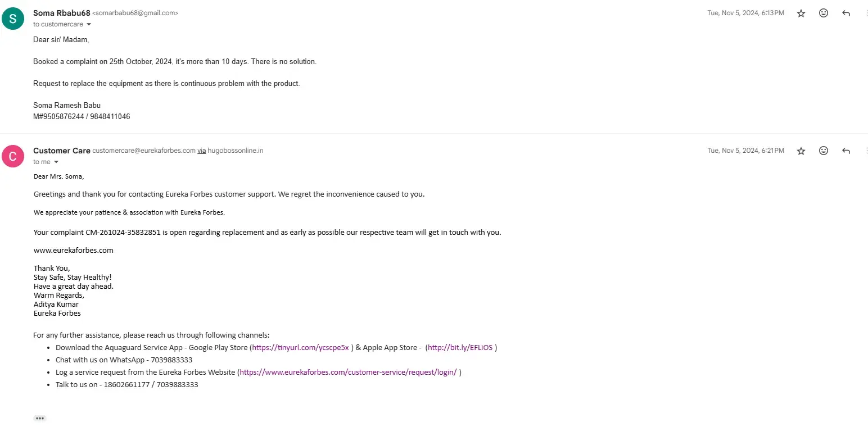Click sender name 'Soma Rbabu68'
The height and width of the screenshot is (427, 868).
61,13
